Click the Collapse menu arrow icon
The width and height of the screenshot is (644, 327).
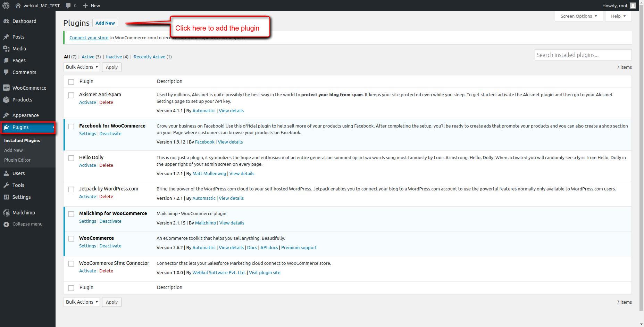click(x=6, y=224)
